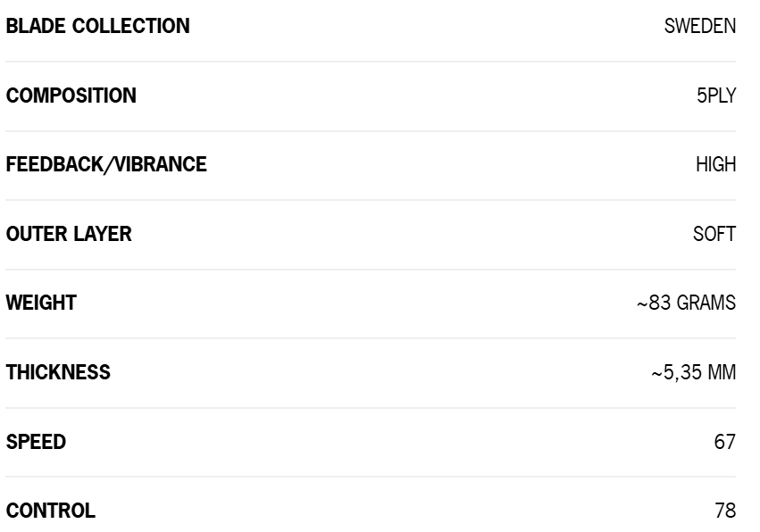Select the control rating 78

click(x=725, y=511)
